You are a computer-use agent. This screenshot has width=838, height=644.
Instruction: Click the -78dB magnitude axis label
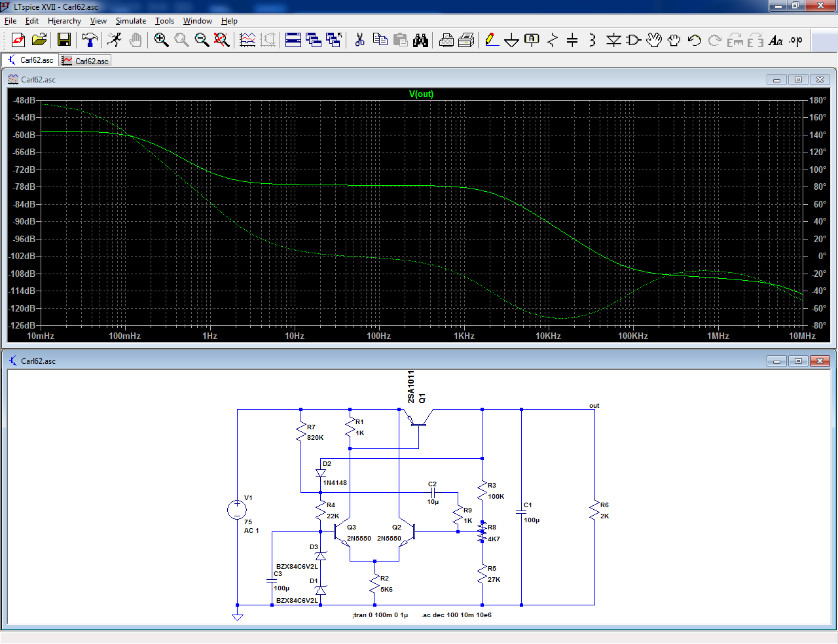coord(24,187)
